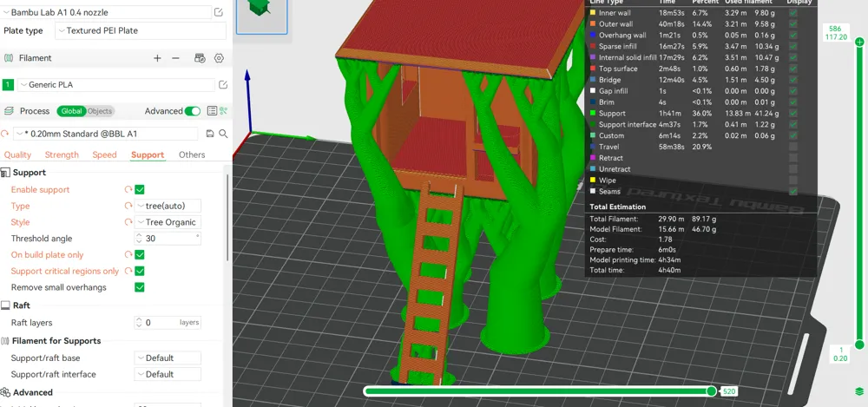Image resolution: width=868 pixels, height=407 pixels.
Task: Switch to the Others tab
Action: coord(192,155)
